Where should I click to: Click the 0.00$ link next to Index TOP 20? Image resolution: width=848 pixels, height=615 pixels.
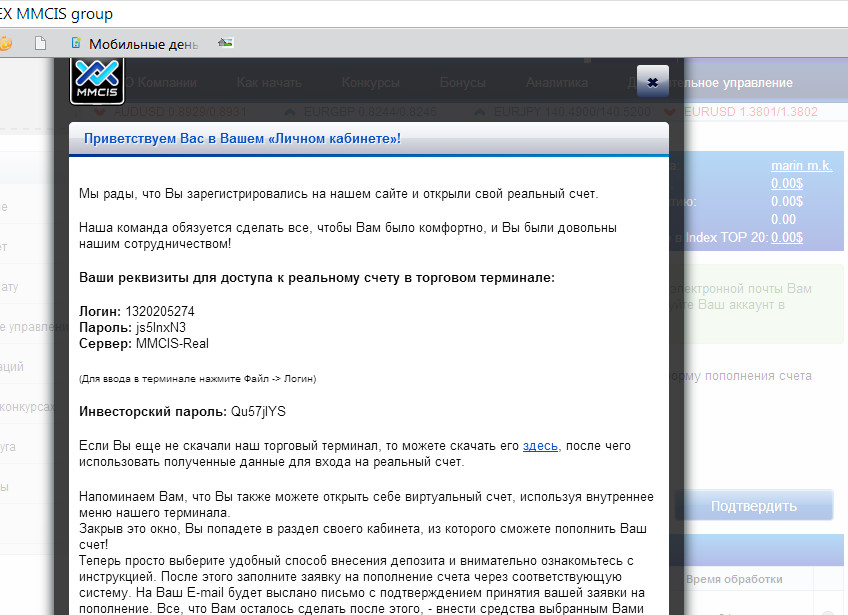tap(787, 237)
